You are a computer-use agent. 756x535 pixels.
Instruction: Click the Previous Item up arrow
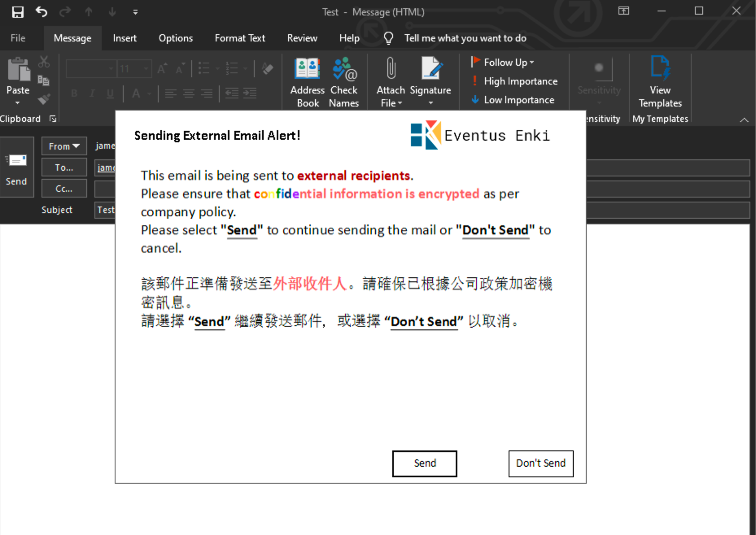click(x=88, y=12)
